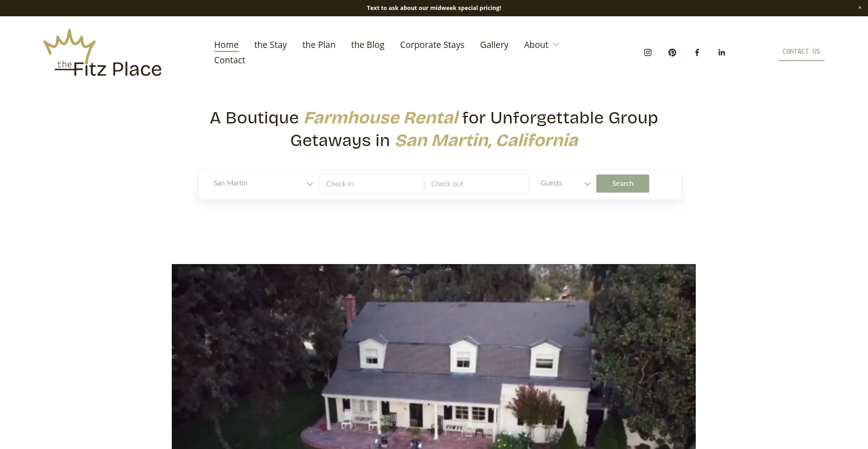
Task: Open the Blog from navigation
Action: click(368, 45)
